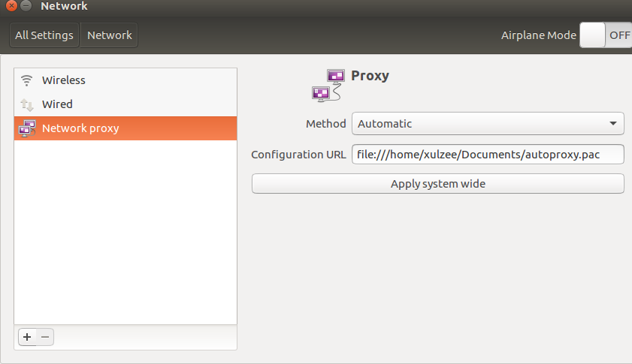Minimize the Network window
This screenshot has width=632, height=364.
[x=26, y=6]
